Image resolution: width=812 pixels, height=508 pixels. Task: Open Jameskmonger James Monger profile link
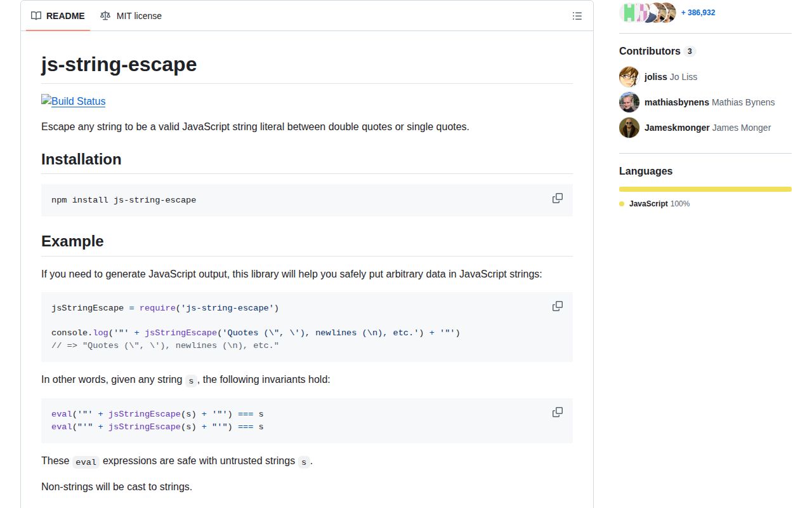tap(707, 128)
